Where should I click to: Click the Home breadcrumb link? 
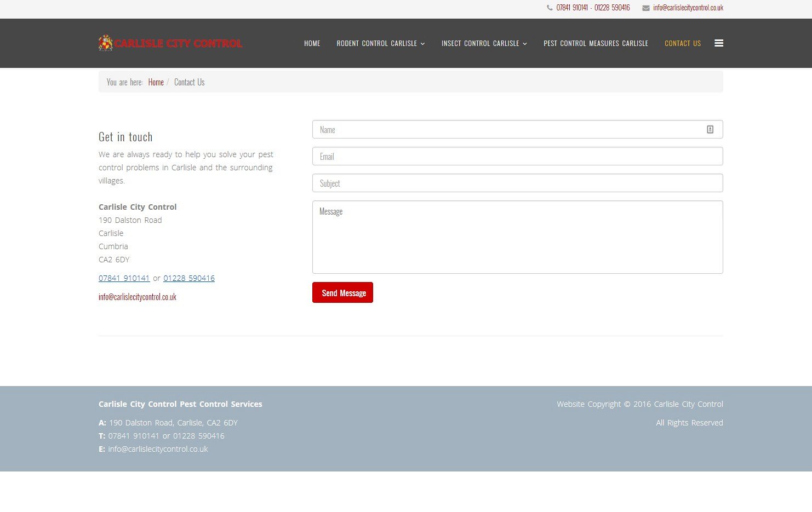pos(156,82)
